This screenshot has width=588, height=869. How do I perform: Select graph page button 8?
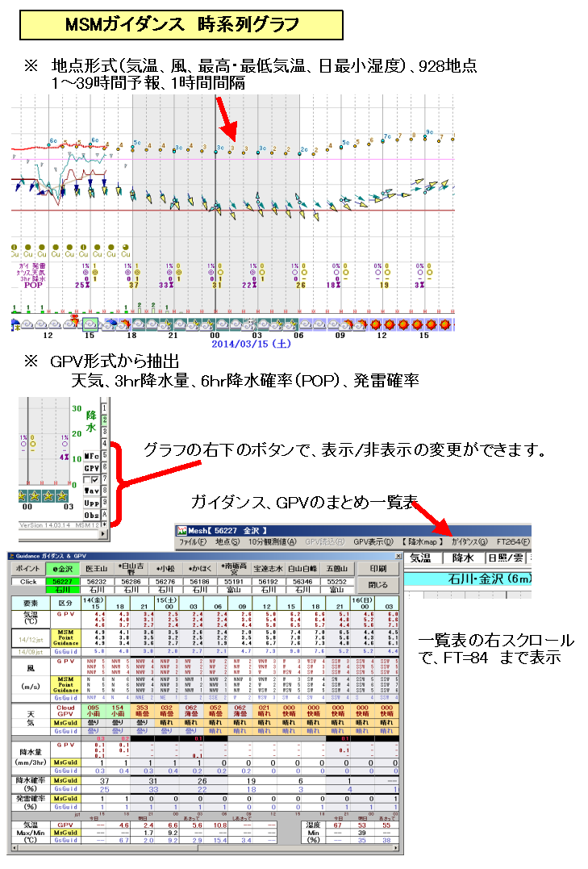coord(104,491)
